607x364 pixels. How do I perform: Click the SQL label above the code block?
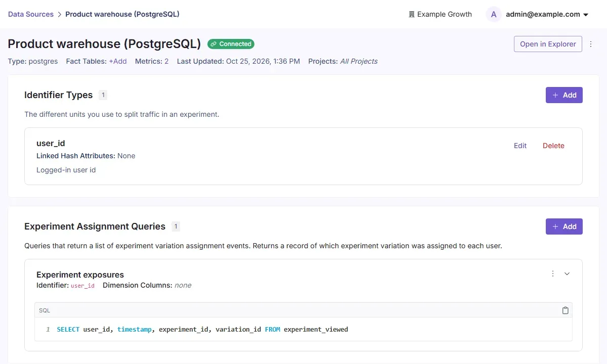(45, 310)
